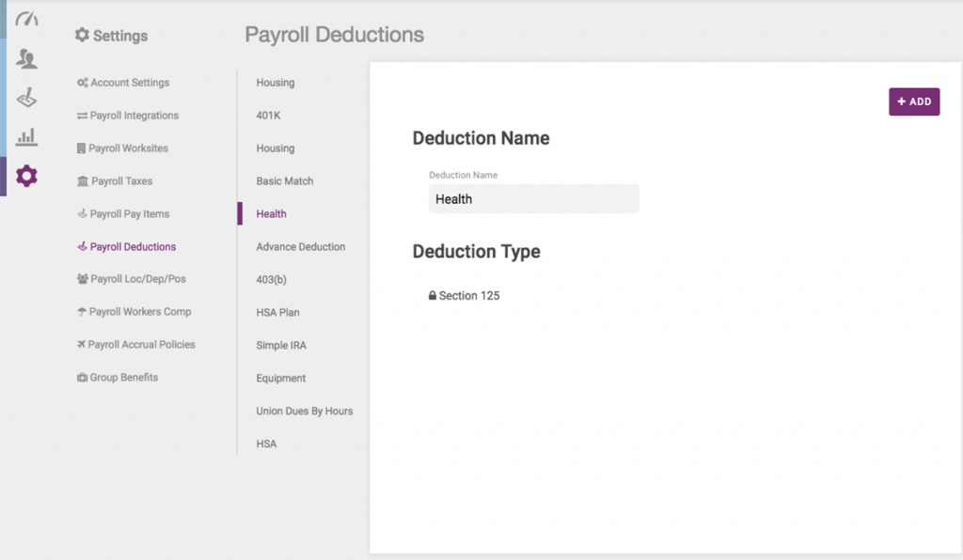Open Payroll Loc/Dep/Pos settings

click(138, 278)
